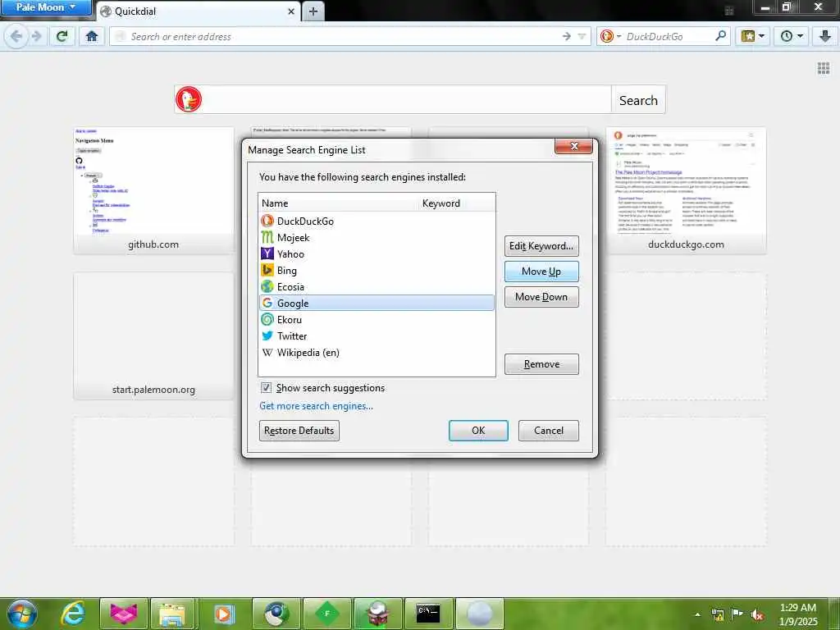This screenshot has height=630, width=840.
Task: Focus the Quickdial page search field
Action: pos(407,99)
